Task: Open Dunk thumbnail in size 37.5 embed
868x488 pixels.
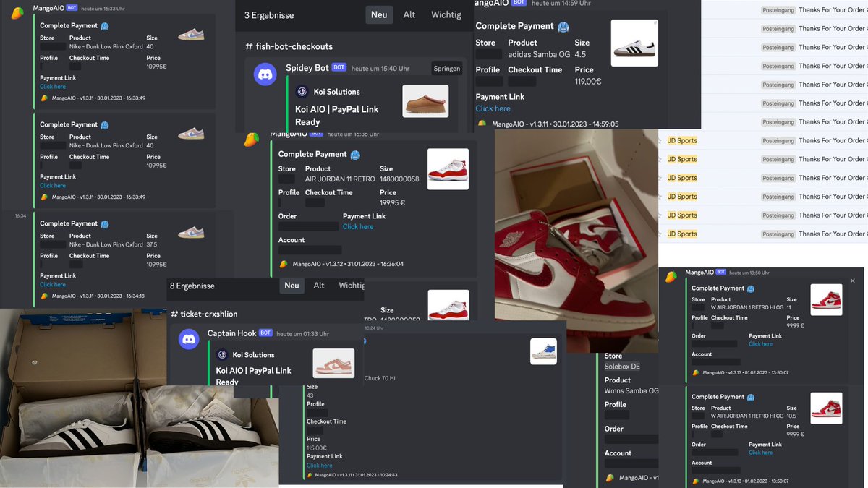Action: tap(191, 231)
